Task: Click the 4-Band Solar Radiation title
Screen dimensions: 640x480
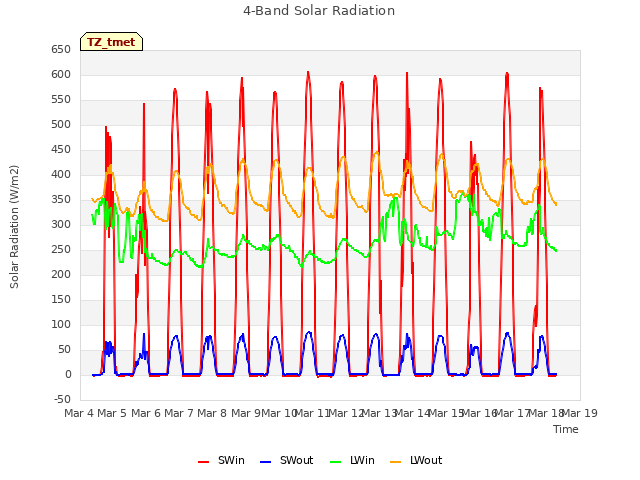Action: [319, 11]
